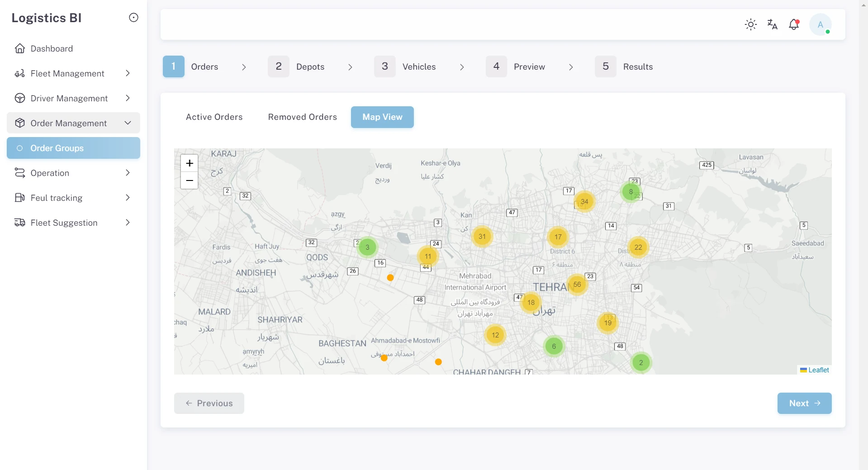Click the green cluster marker labeled 3

tap(367, 247)
